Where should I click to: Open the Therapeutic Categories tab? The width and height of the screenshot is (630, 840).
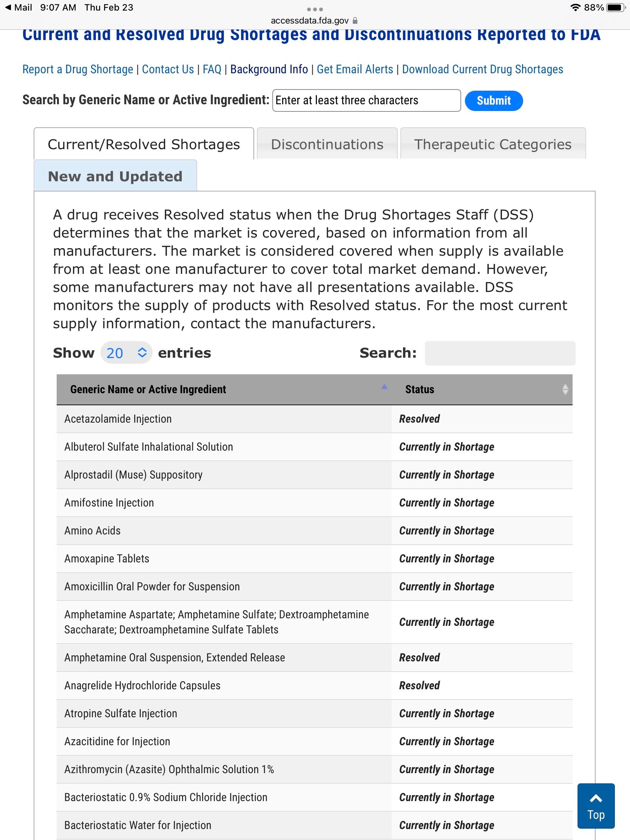pos(493,144)
